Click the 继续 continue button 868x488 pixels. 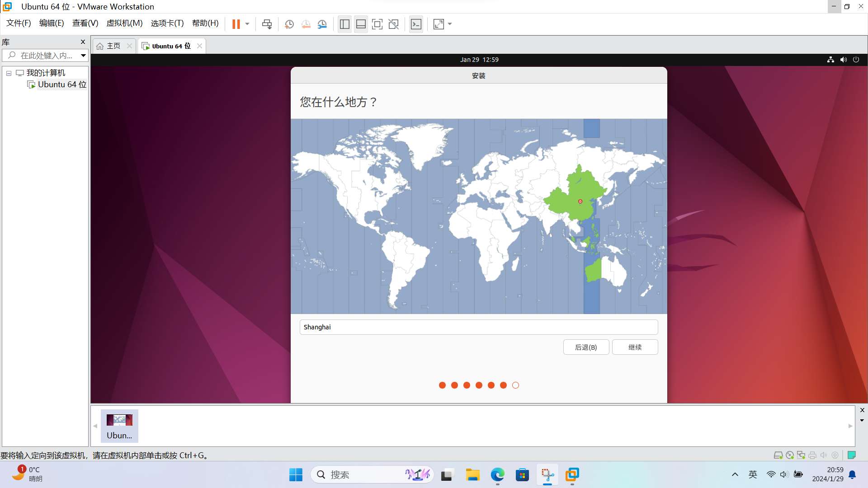(635, 347)
